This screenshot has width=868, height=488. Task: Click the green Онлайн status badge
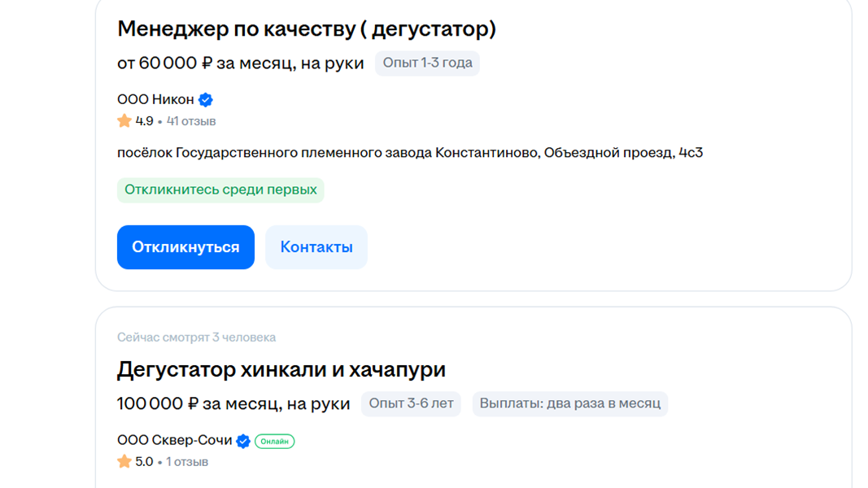(x=274, y=442)
